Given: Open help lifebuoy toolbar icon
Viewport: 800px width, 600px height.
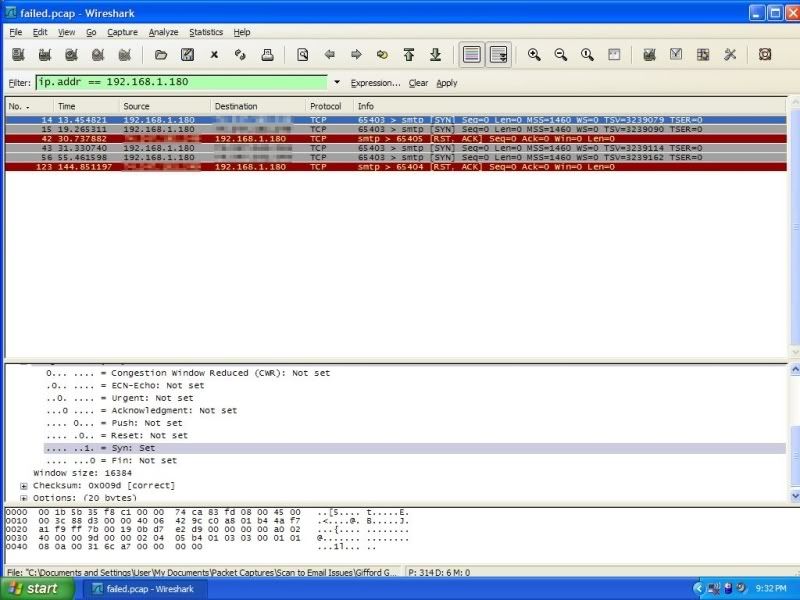Looking at the screenshot, I should click(765, 55).
